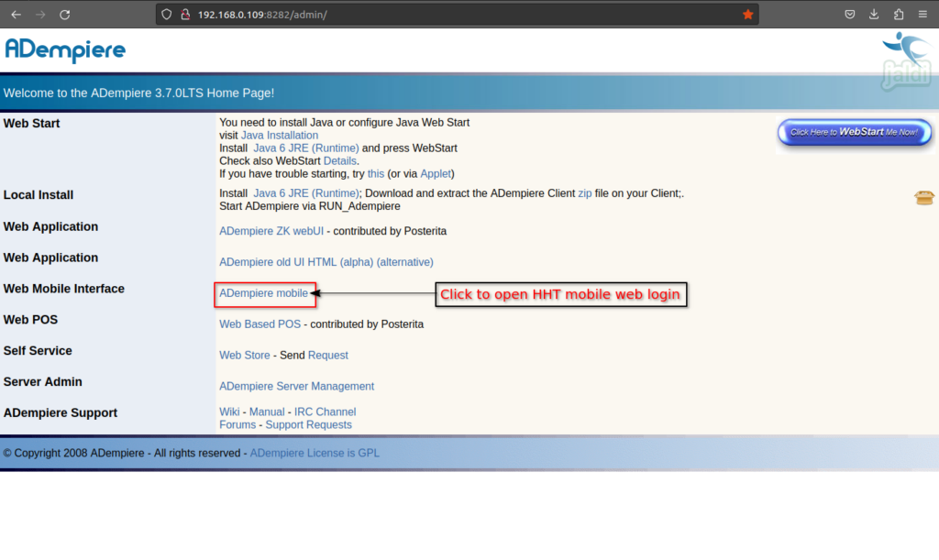Click the package box icon for Local Install
The width and height of the screenshot is (939, 560).
(924, 197)
